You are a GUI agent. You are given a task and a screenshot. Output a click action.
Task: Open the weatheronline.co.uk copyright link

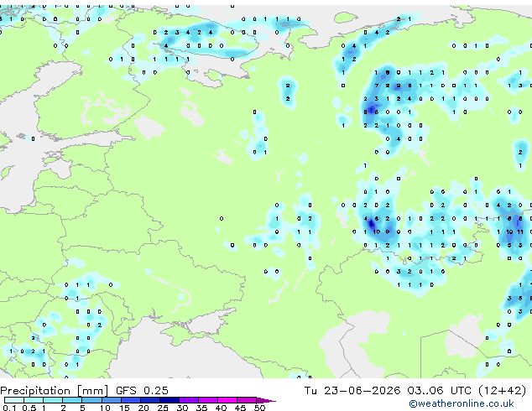(462, 403)
